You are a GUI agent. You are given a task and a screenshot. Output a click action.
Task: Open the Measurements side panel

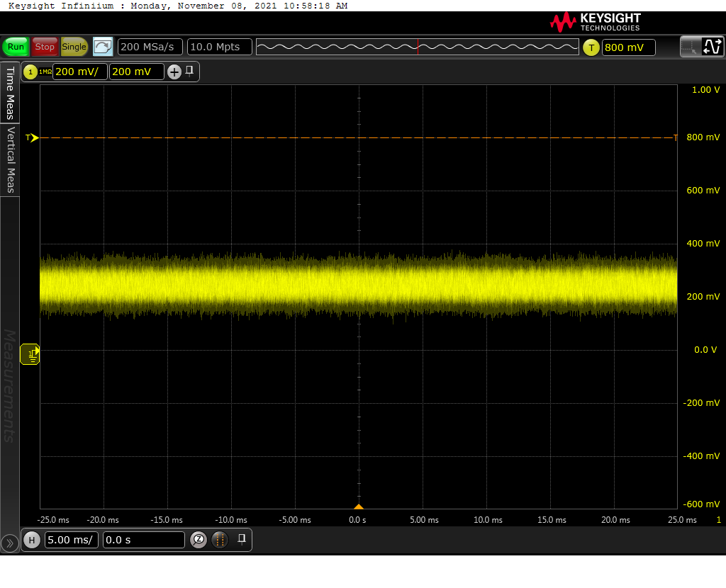click(x=10, y=386)
